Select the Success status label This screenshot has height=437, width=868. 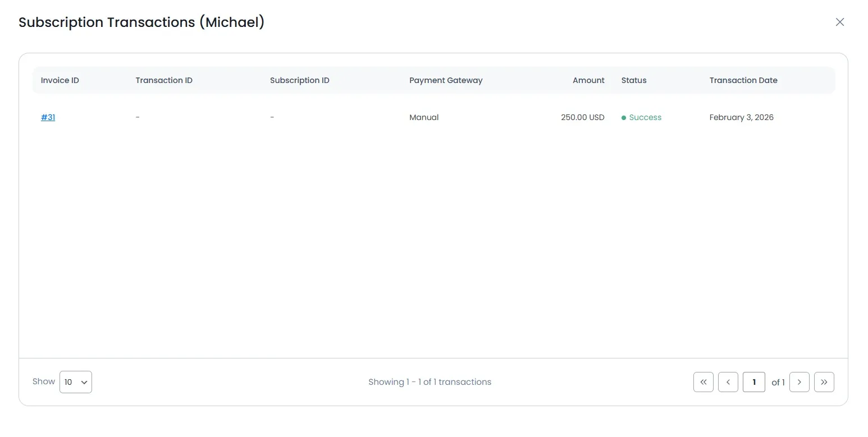pyautogui.click(x=646, y=117)
